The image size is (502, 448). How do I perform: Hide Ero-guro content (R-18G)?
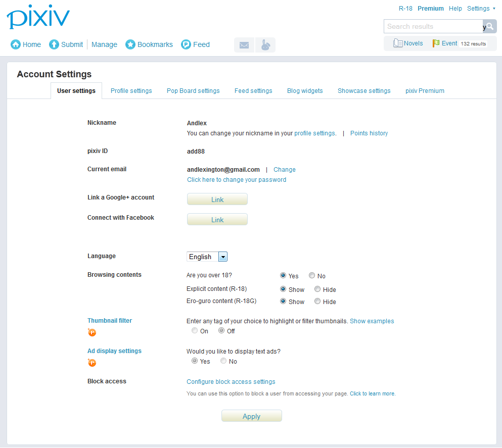click(x=317, y=302)
